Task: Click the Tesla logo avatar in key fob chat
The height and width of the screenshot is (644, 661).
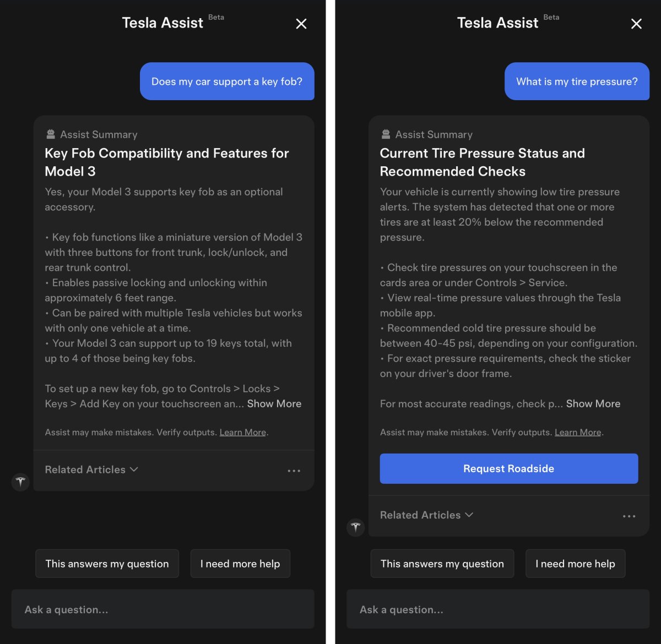Action: click(x=20, y=482)
